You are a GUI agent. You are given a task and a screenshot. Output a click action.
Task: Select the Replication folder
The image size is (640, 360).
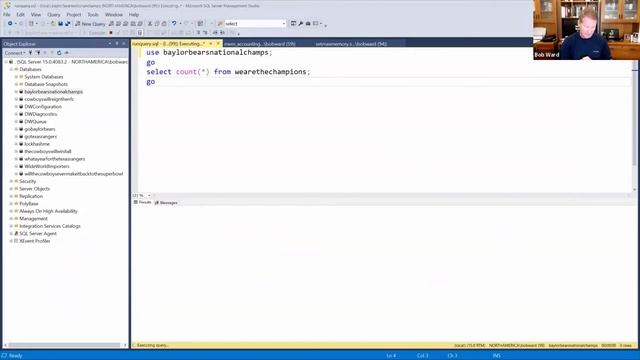[x=31, y=196]
